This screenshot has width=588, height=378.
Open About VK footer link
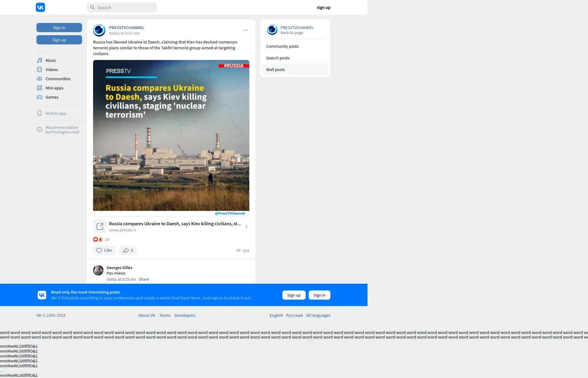tap(147, 315)
